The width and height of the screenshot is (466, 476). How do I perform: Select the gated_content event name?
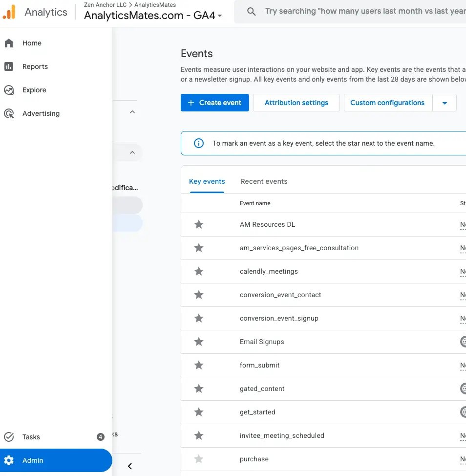pyautogui.click(x=262, y=389)
